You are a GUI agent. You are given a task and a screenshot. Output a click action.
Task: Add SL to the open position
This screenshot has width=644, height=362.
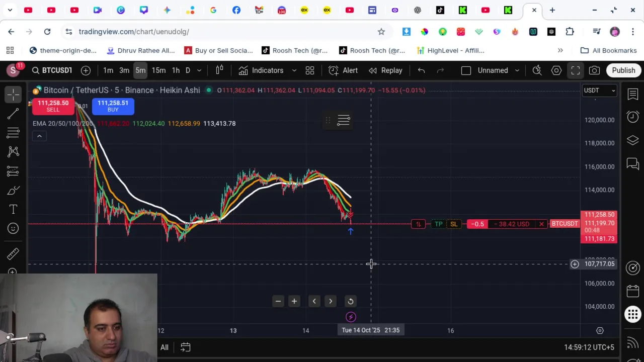coord(454,224)
